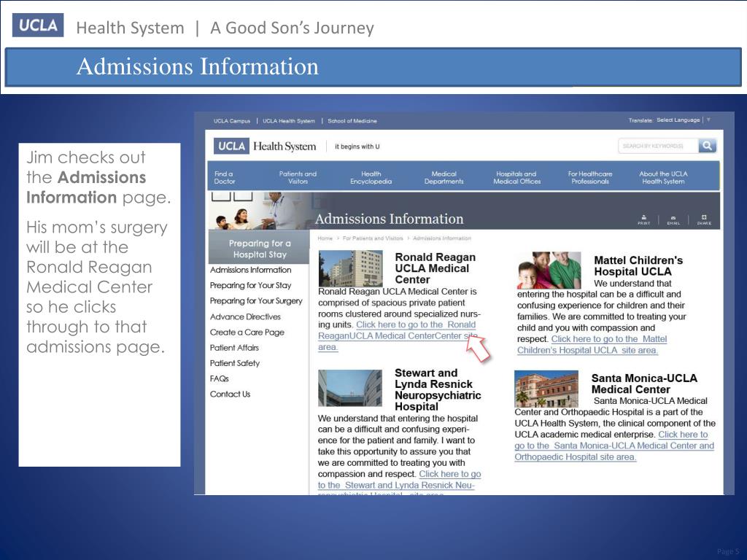Click the 'it begins with U' tagline

[x=357, y=147]
